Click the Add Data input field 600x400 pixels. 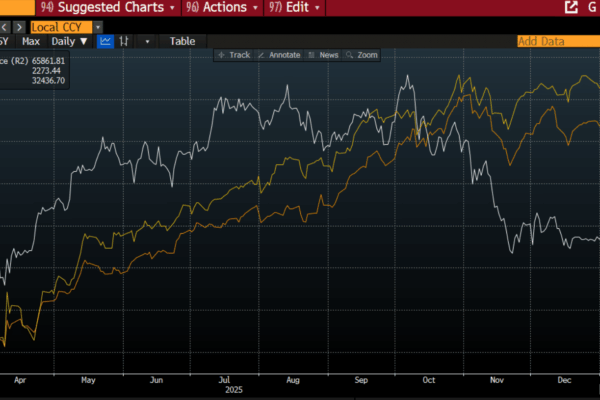click(556, 41)
